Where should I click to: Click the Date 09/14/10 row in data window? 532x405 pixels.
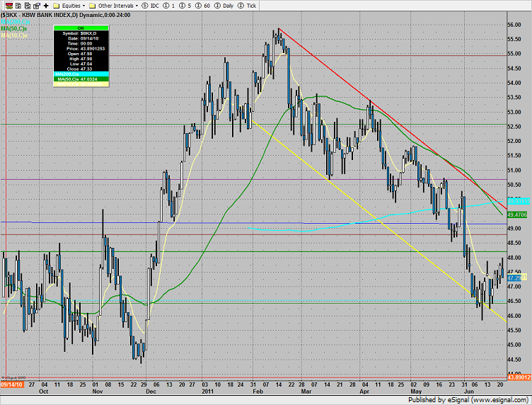tap(81, 38)
